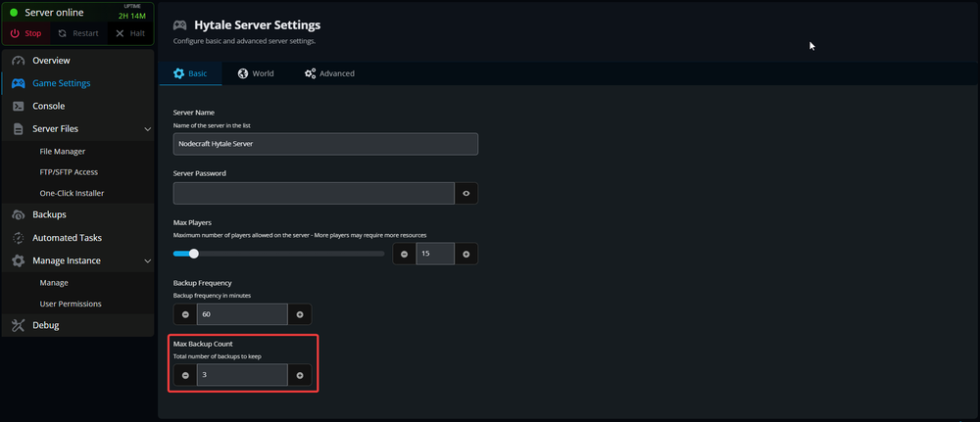The height and width of the screenshot is (422, 980).
Task: Click the Max Players slider handle
Action: click(x=193, y=254)
